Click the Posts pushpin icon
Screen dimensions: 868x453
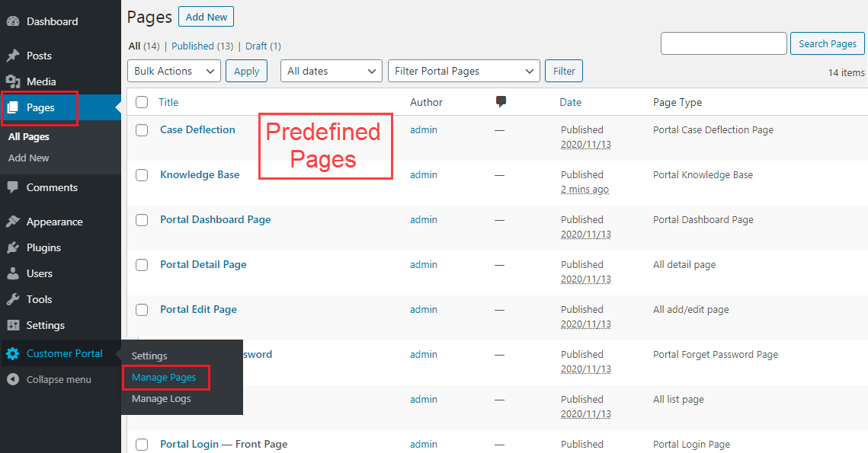click(12, 56)
